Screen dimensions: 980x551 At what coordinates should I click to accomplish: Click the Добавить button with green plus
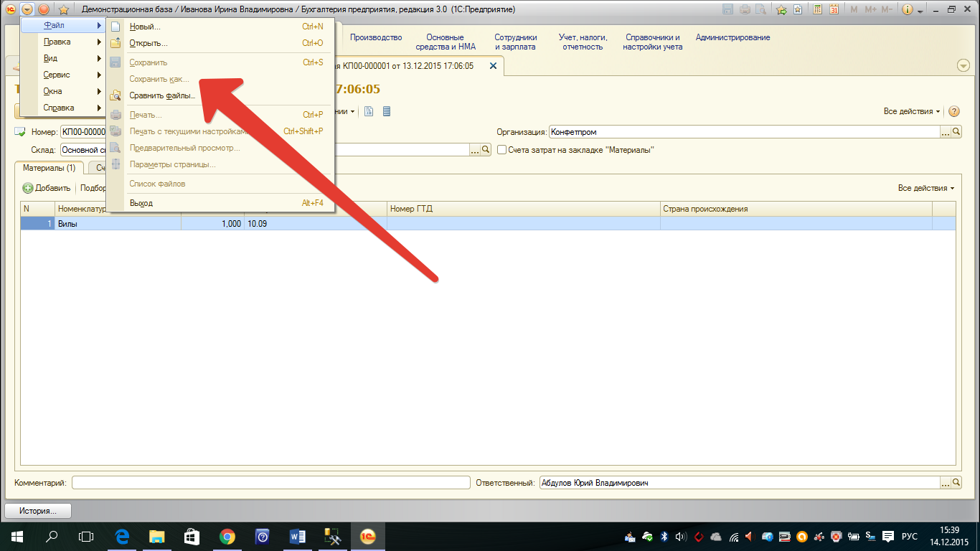(x=47, y=188)
